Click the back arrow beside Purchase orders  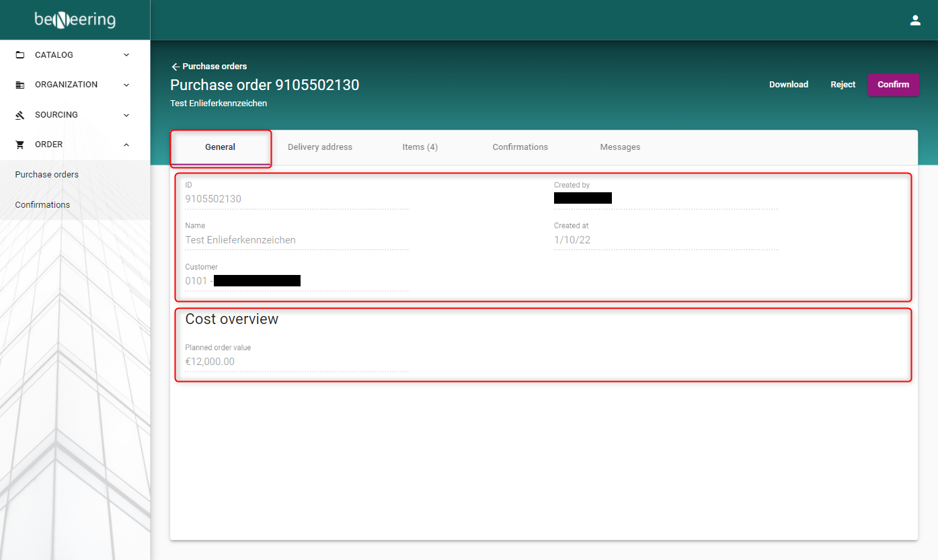coord(175,67)
